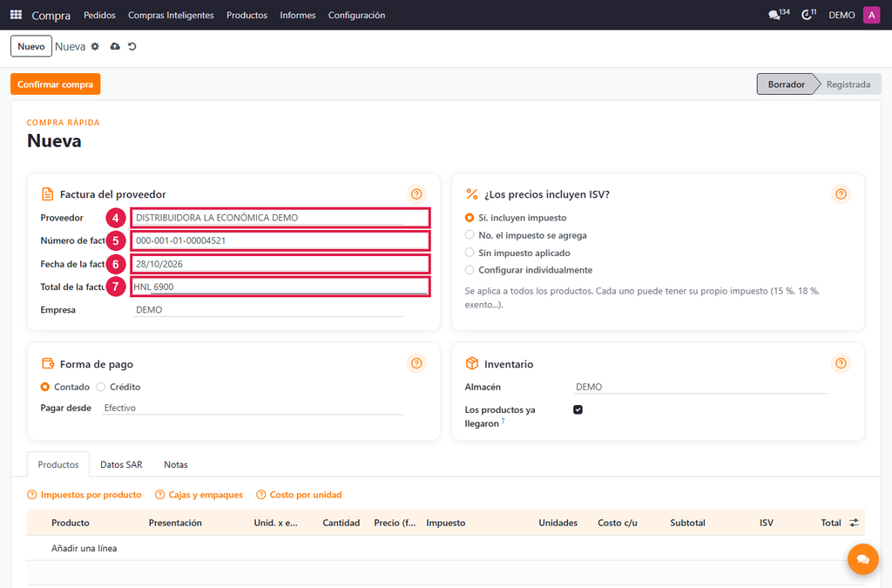The width and height of the screenshot is (892, 588).
Task: Open the apps grid menu icon
Action: coord(16,15)
